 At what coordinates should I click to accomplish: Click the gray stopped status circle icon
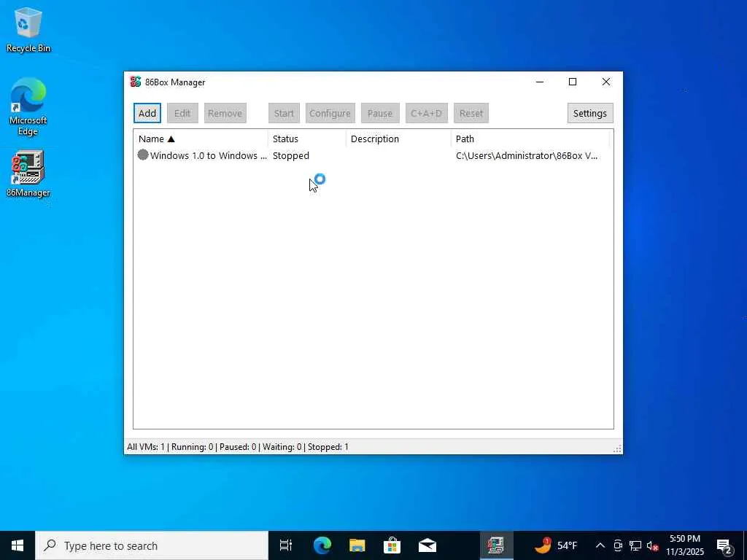tap(143, 155)
